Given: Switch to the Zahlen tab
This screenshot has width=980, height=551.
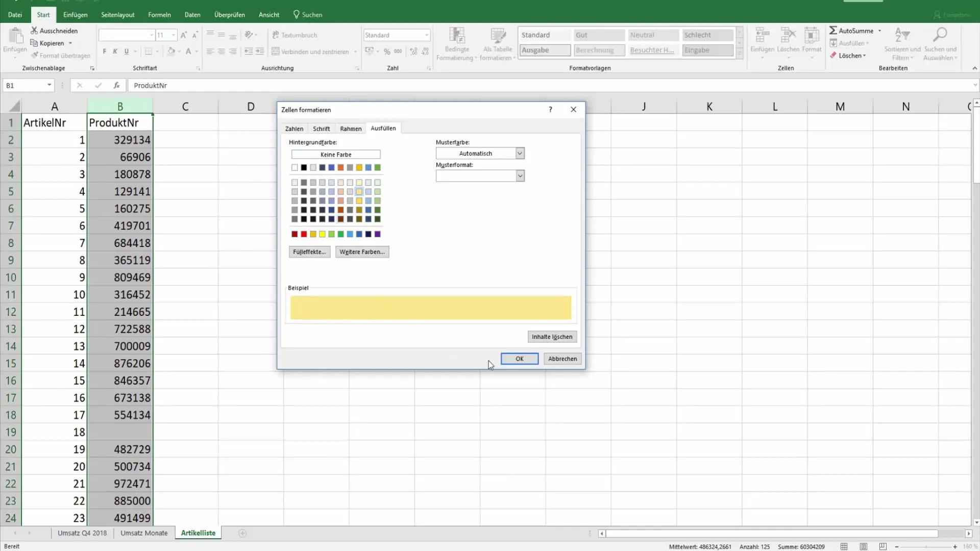Looking at the screenshot, I should tap(294, 129).
